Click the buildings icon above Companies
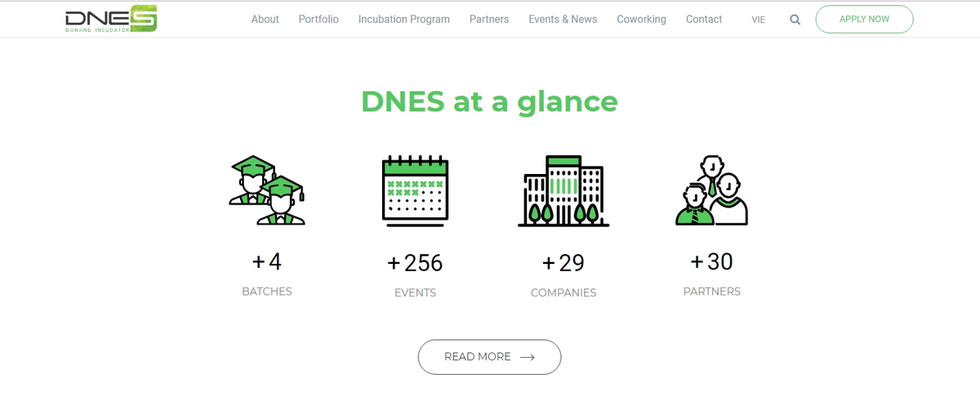Viewport: 980px width, 419px height. (x=563, y=190)
